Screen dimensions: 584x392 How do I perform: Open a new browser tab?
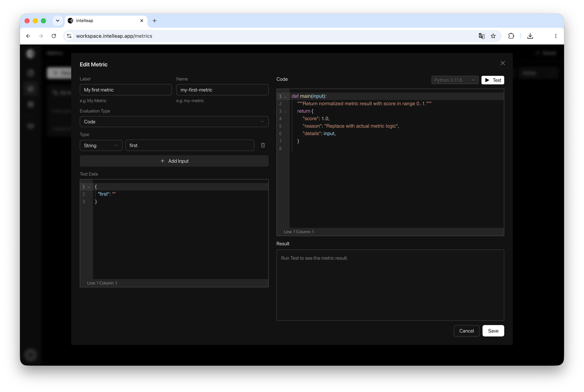click(155, 21)
